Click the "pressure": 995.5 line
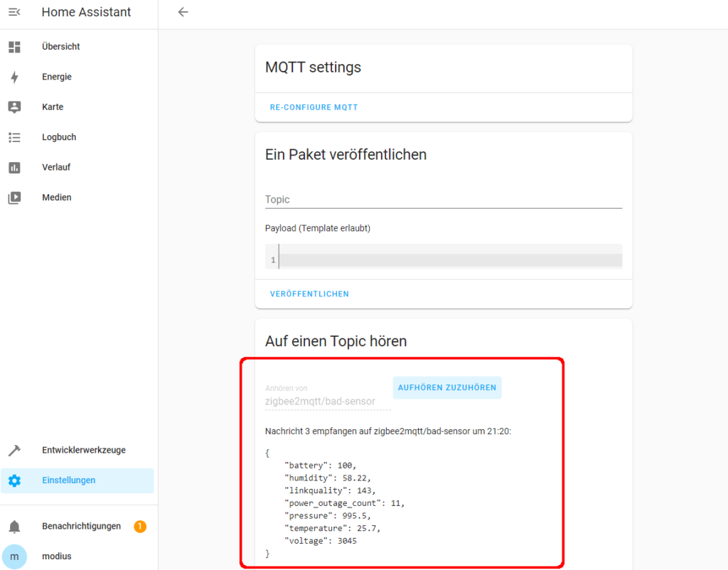 (327, 516)
